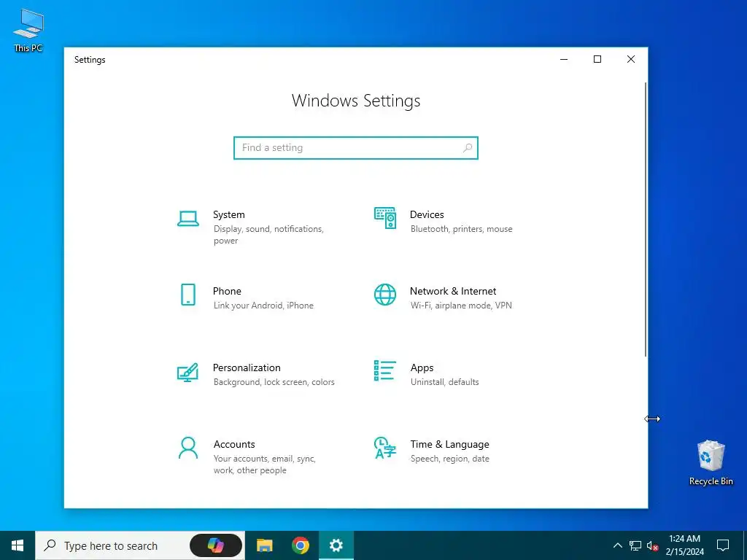Minimize the Settings window

(x=564, y=59)
